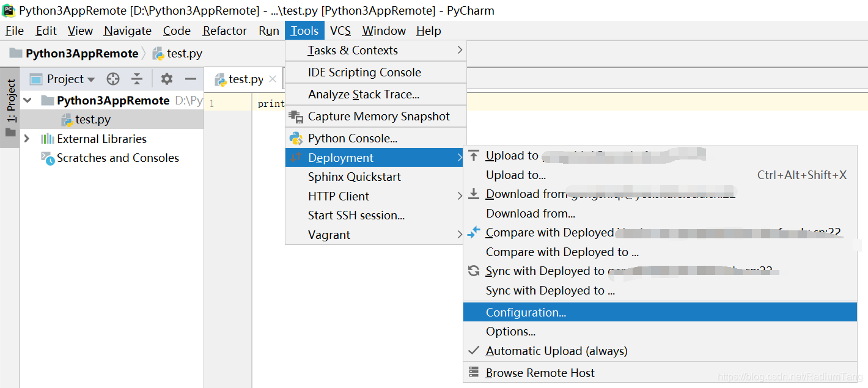Click the Capture Memory Snapshot icon

(x=296, y=116)
